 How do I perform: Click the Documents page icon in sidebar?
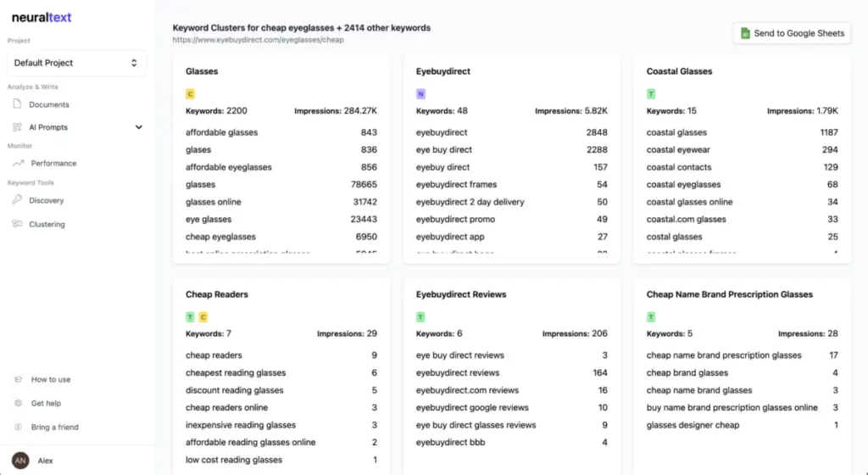coord(18,104)
